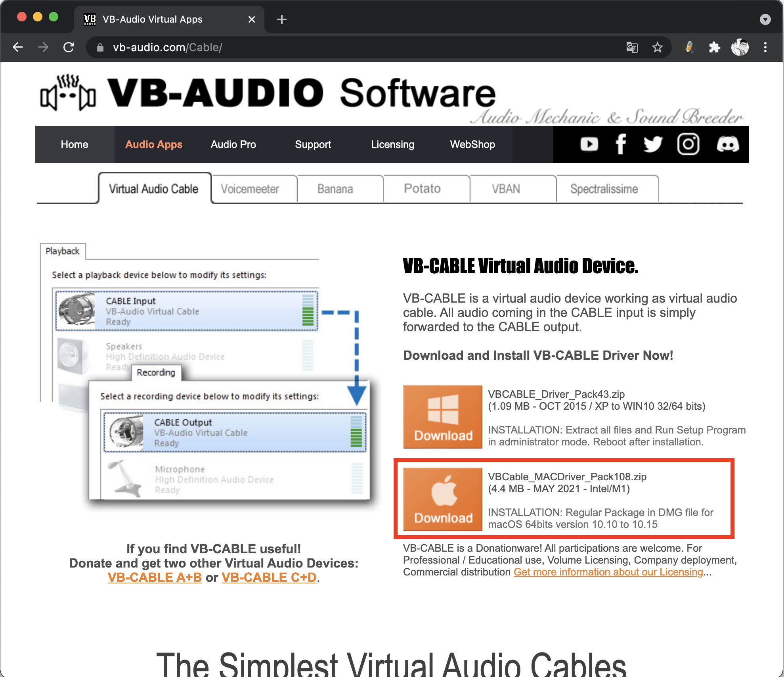
Task: Open the Extensions puzzle menu
Action: click(x=714, y=48)
